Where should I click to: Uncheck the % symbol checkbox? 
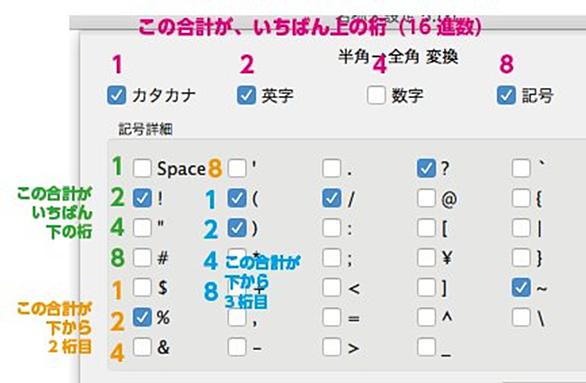coord(142,318)
